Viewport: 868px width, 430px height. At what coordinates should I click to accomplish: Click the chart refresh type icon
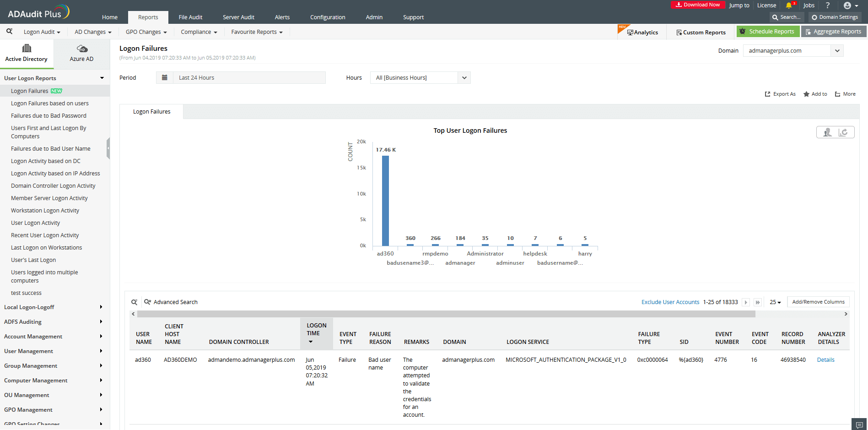coord(843,132)
